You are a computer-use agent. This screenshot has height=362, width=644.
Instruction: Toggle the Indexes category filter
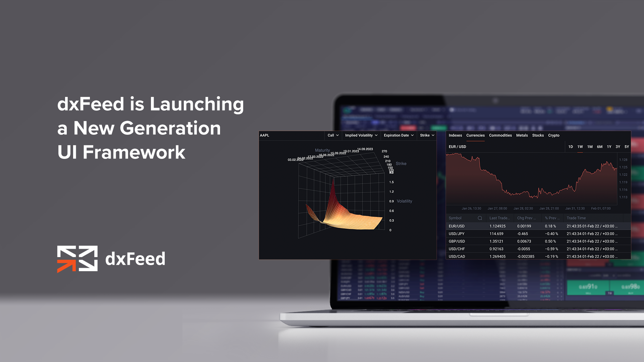click(455, 135)
